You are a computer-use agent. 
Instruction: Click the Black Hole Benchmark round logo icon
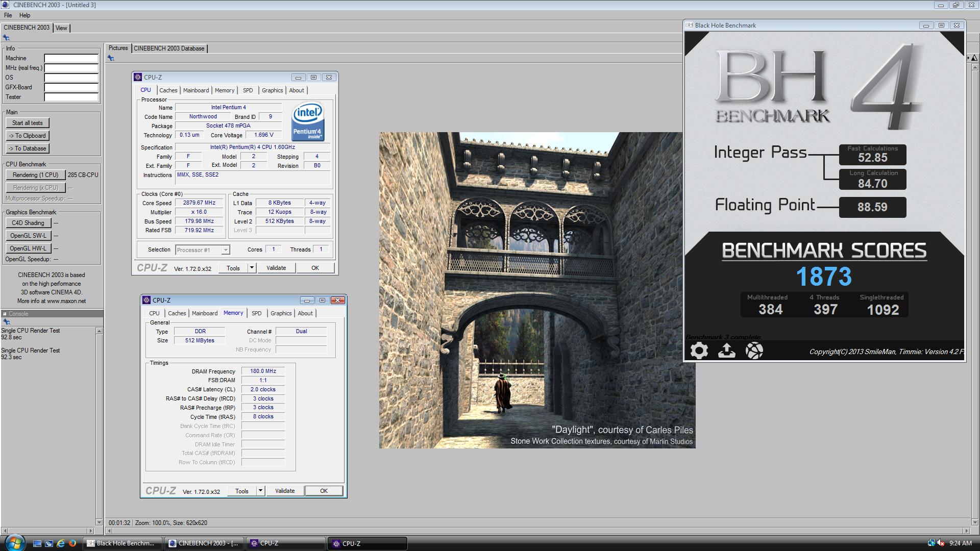(x=754, y=350)
